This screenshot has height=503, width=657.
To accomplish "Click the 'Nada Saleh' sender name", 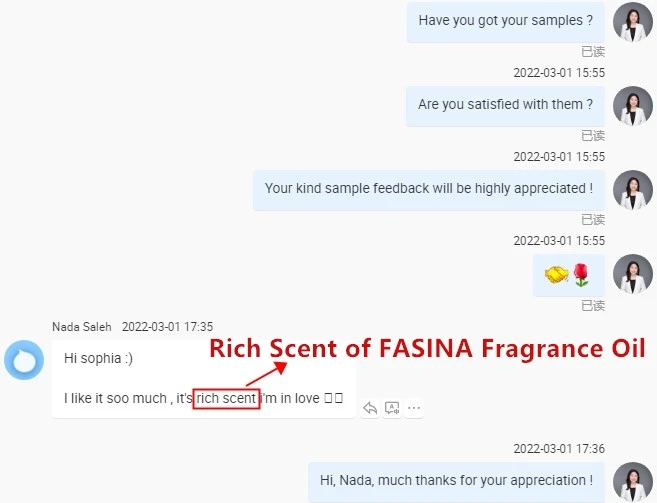I will tap(83, 327).
